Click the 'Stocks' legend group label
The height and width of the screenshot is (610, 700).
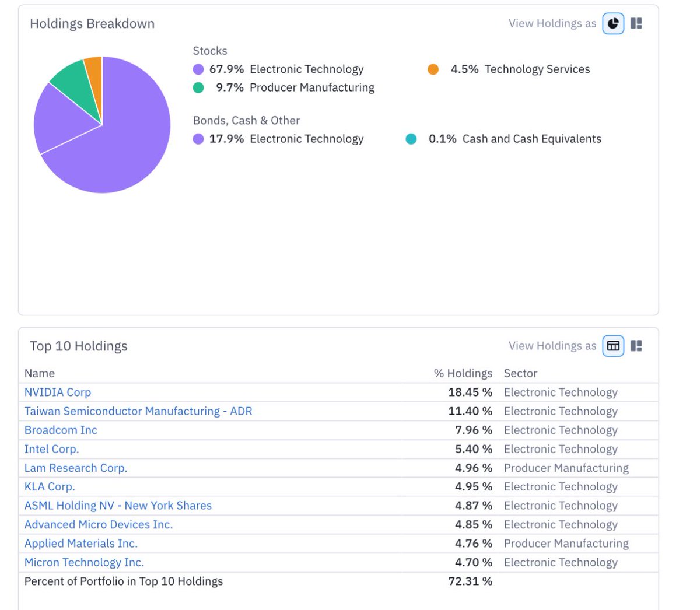pos(210,51)
